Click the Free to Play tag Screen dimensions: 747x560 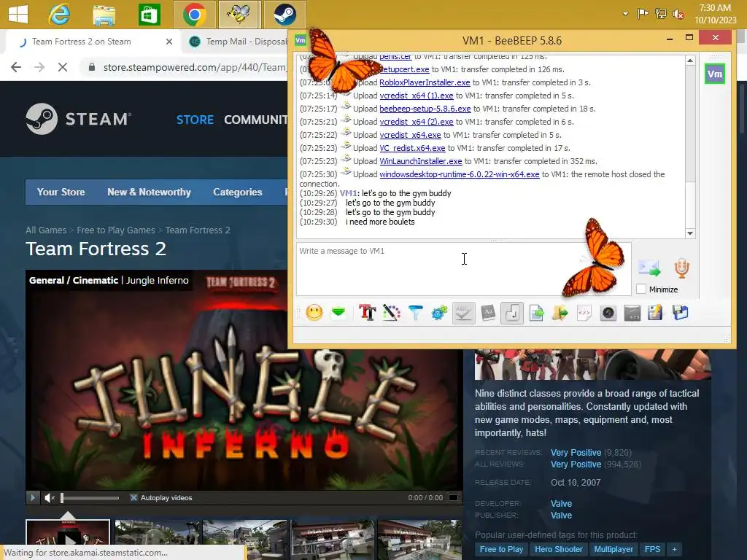point(501,549)
